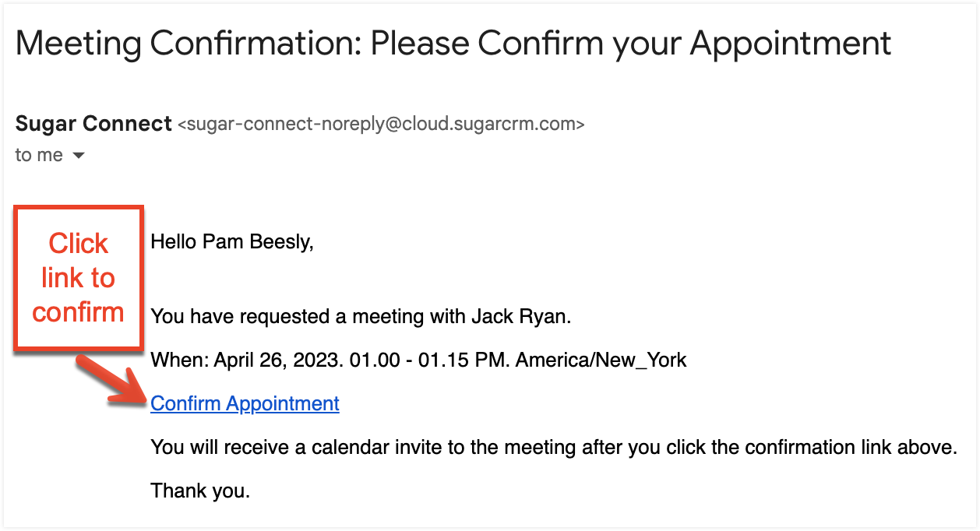Click the red "Click link to confirm" callout box

[78, 278]
